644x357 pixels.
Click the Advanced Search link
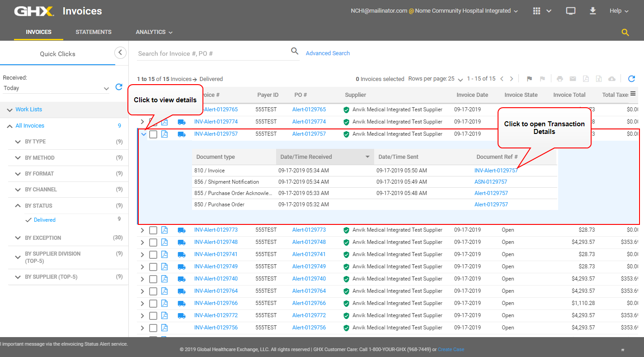[328, 53]
